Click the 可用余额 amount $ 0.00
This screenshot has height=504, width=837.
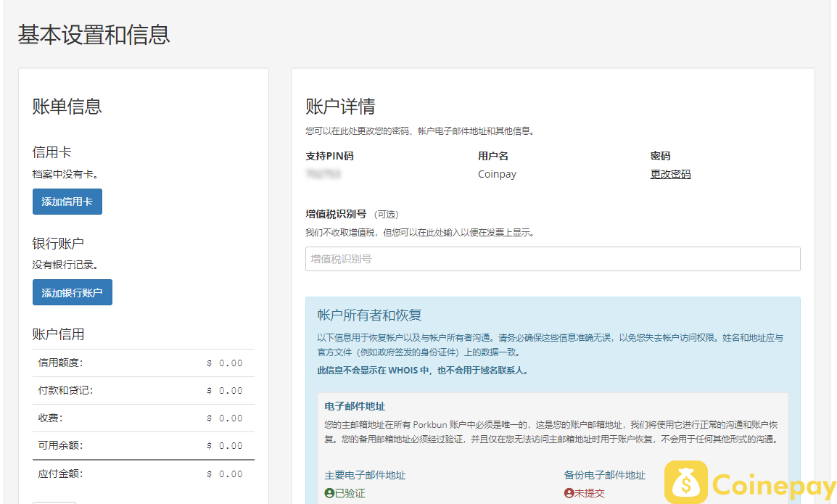tap(225, 446)
